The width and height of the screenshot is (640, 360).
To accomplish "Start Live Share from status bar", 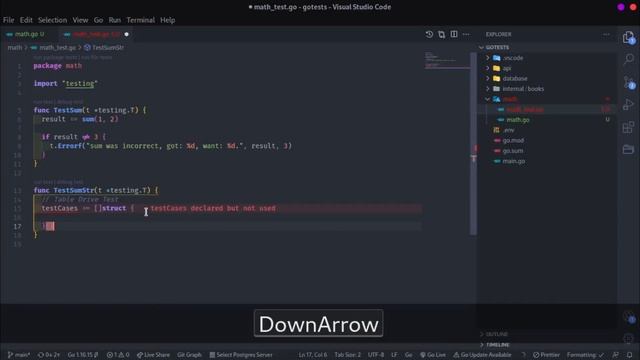I will pos(153,355).
